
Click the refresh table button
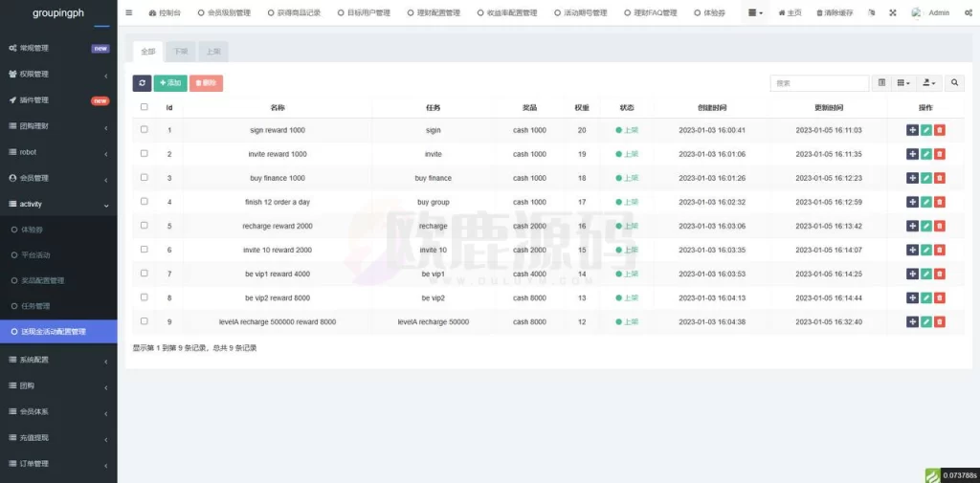[142, 83]
